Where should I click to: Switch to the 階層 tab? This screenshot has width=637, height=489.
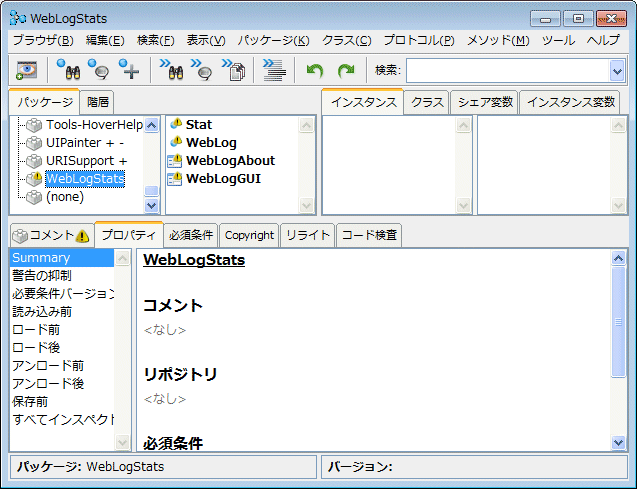tap(98, 102)
